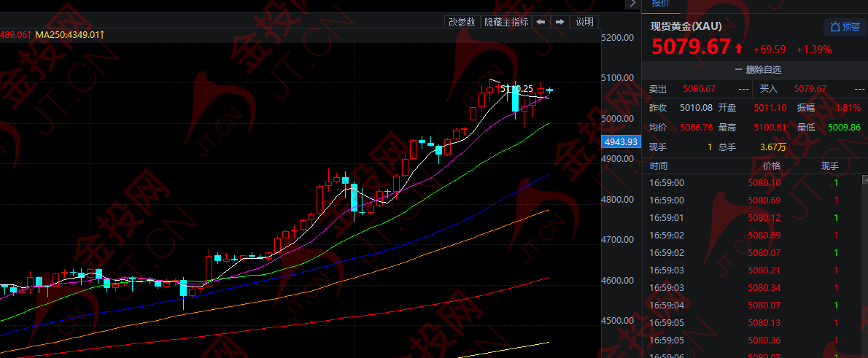Select the tick row priced 5080.12
868x358 pixels.
(x=753, y=217)
